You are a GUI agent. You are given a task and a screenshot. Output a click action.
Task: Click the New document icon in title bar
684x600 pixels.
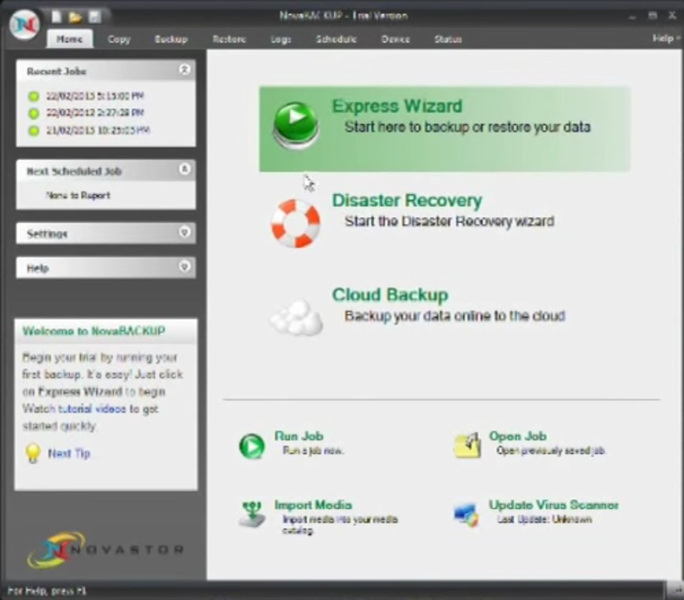click(56, 17)
